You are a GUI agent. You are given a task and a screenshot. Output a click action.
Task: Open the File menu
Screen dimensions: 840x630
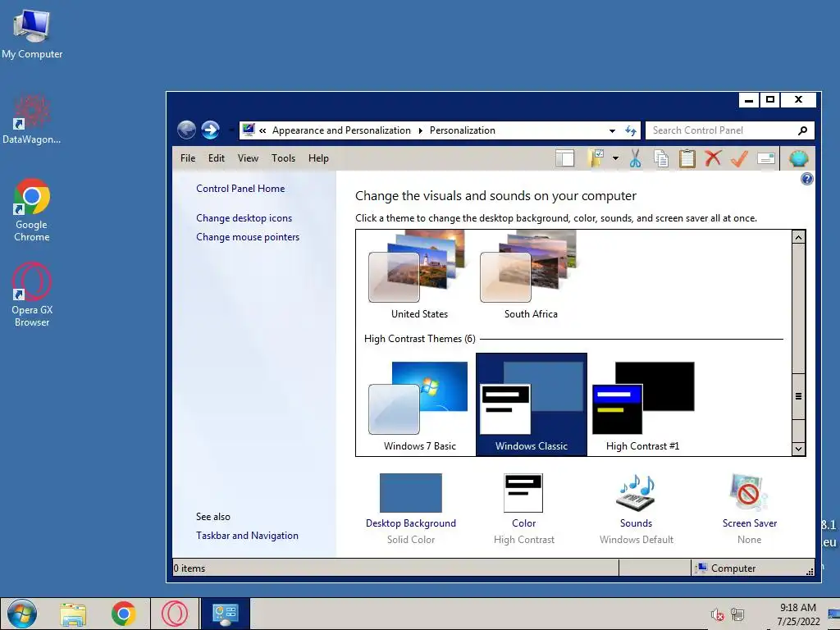[x=188, y=158]
